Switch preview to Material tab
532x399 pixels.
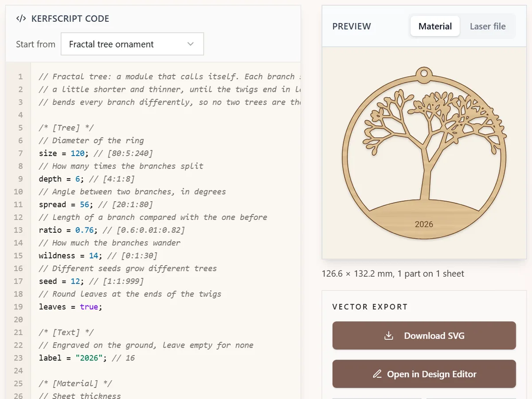pos(435,26)
